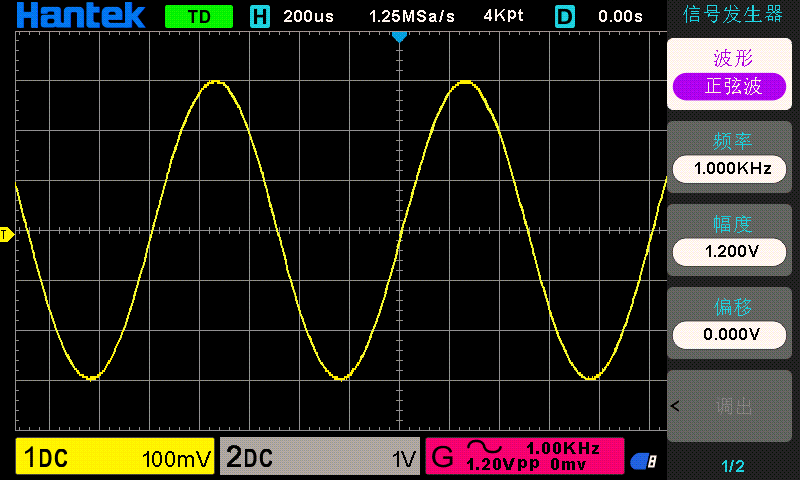Click the left arrow beside 调出
This screenshot has width=800, height=480.
(674, 406)
